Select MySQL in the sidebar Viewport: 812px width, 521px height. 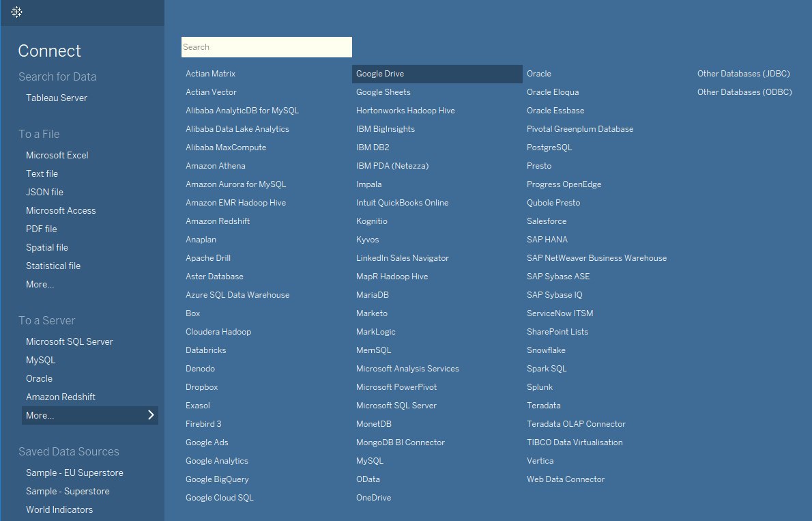[40, 361]
